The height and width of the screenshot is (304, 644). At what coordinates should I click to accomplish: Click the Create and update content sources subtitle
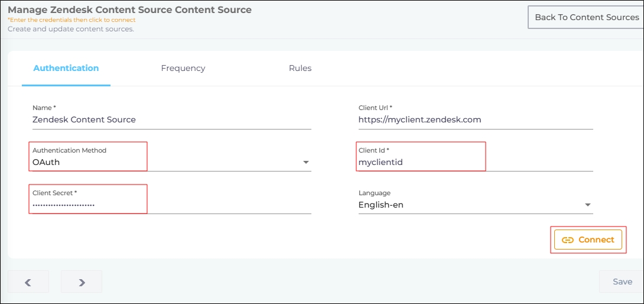71,28
